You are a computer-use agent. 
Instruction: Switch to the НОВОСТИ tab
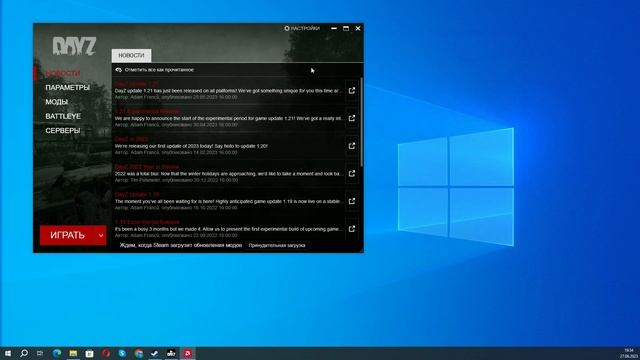point(131,55)
